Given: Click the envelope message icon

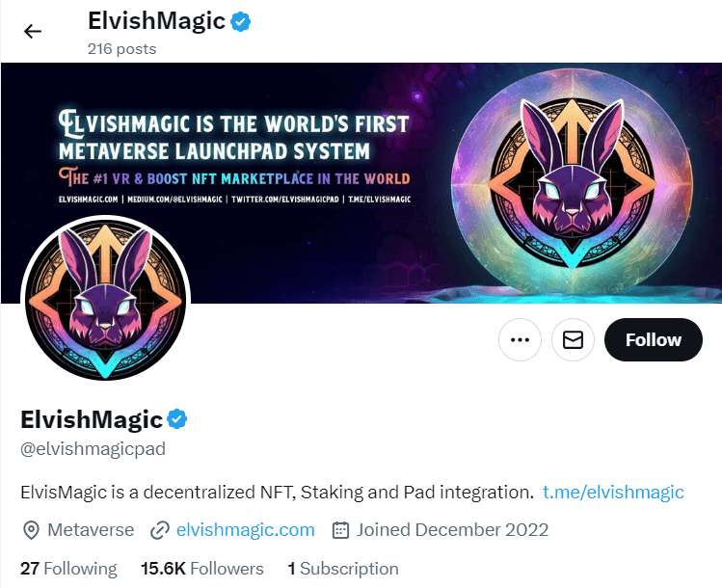Looking at the screenshot, I should [x=573, y=339].
